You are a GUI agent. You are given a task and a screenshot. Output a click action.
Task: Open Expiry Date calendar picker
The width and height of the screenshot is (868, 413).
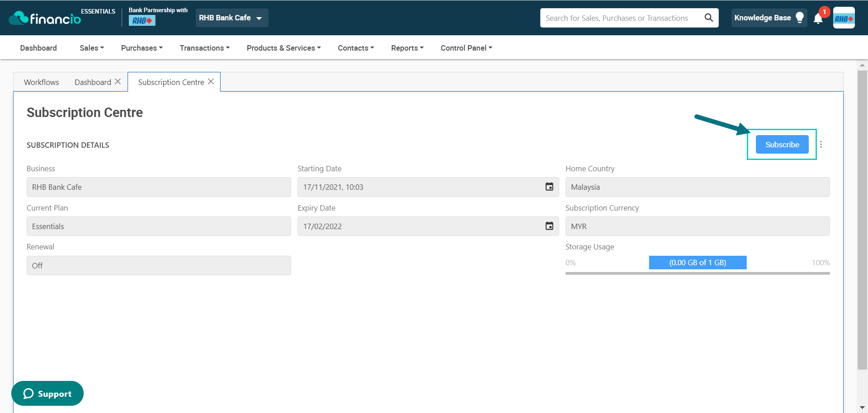[x=549, y=226]
